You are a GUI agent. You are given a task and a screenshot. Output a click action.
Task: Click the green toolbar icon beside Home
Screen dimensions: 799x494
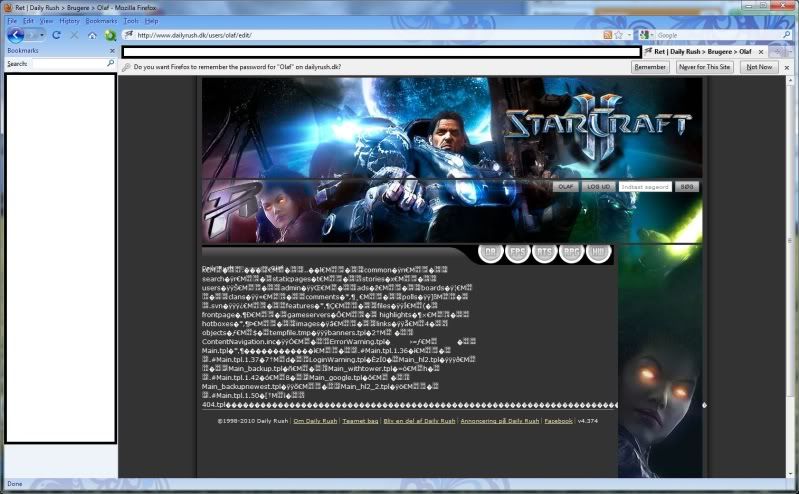[110, 35]
